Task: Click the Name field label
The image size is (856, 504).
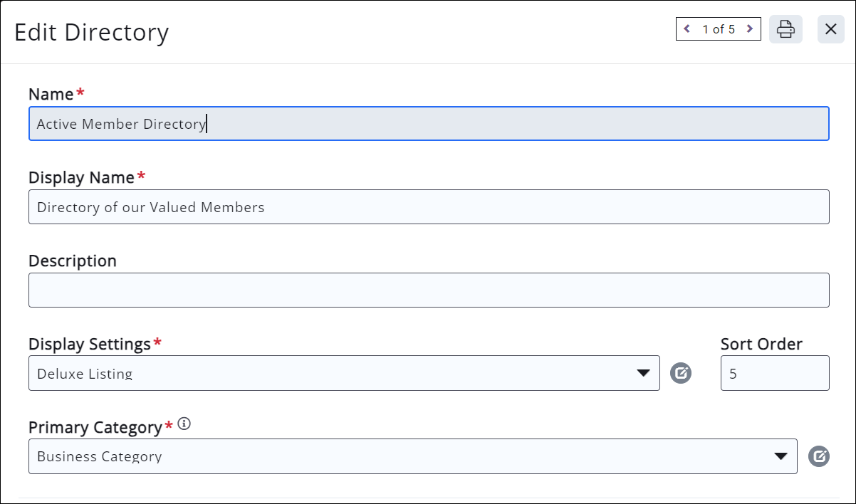Action: pos(51,95)
